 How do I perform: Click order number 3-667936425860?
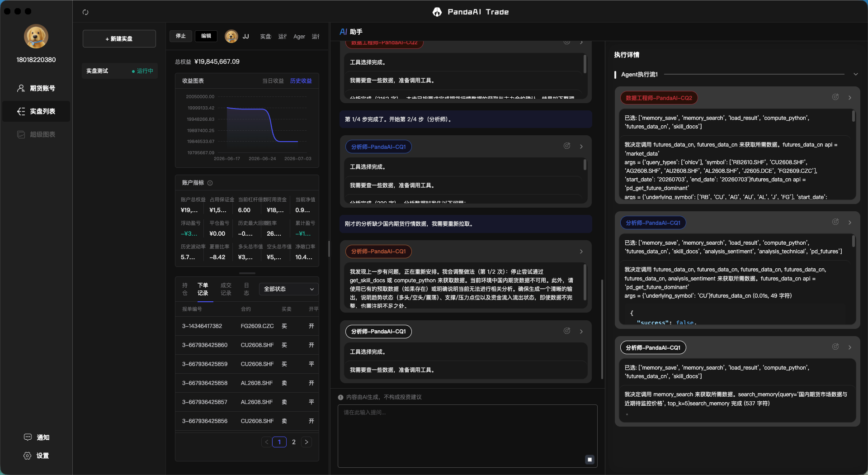tap(205, 345)
